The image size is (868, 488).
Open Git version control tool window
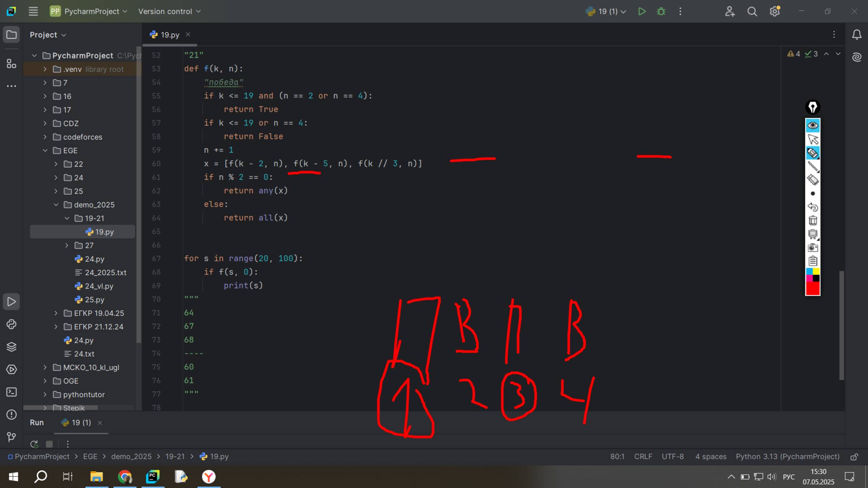click(x=11, y=437)
